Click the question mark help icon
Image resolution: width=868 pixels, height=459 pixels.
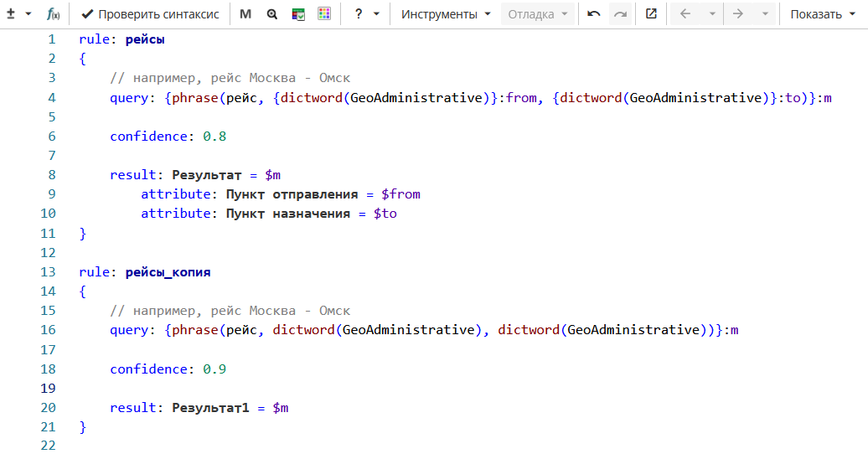[359, 14]
